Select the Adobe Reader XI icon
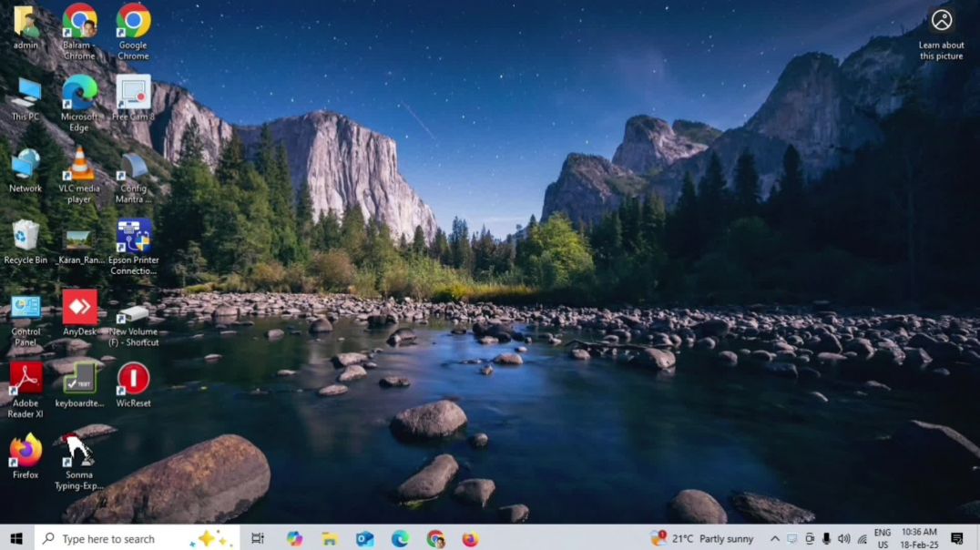980x550 pixels. 26,390
